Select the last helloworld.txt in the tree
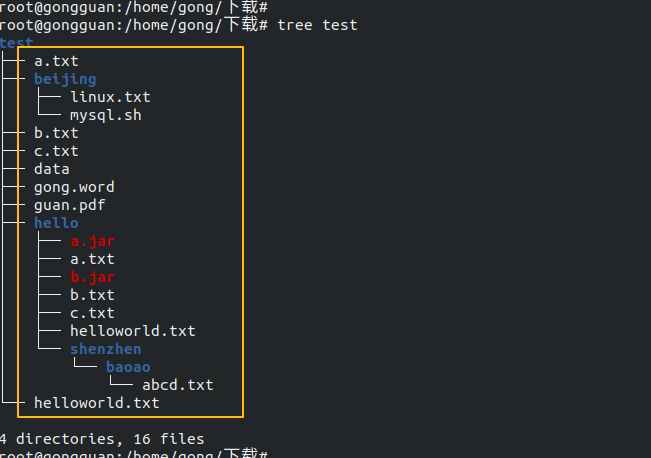Viewport: 651px width, 458px height. [x=96, y=403]
